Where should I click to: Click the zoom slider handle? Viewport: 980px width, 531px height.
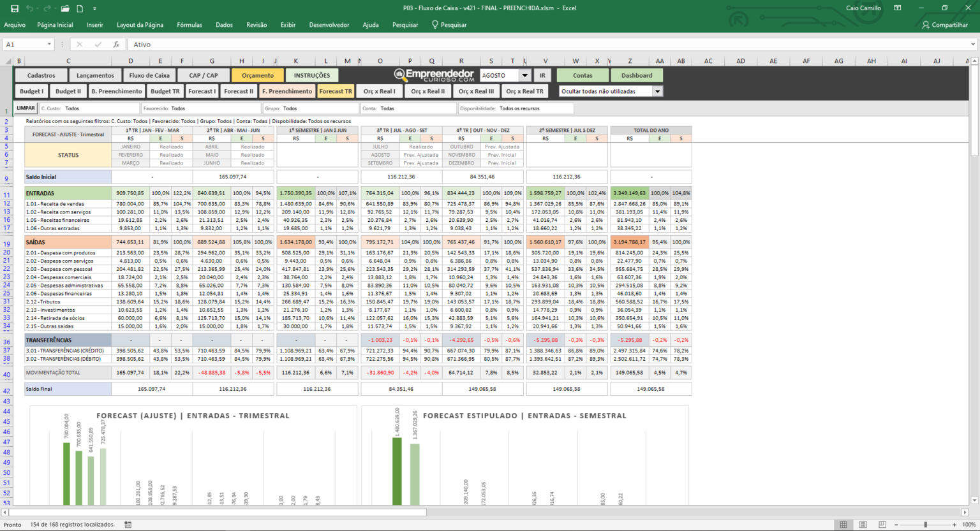(x=925, y=525)
